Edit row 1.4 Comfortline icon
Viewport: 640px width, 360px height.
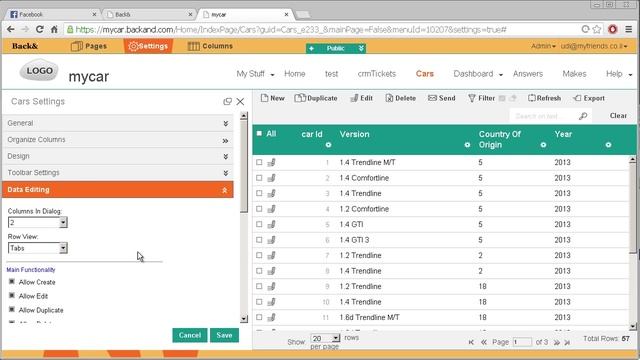(271, 178)
